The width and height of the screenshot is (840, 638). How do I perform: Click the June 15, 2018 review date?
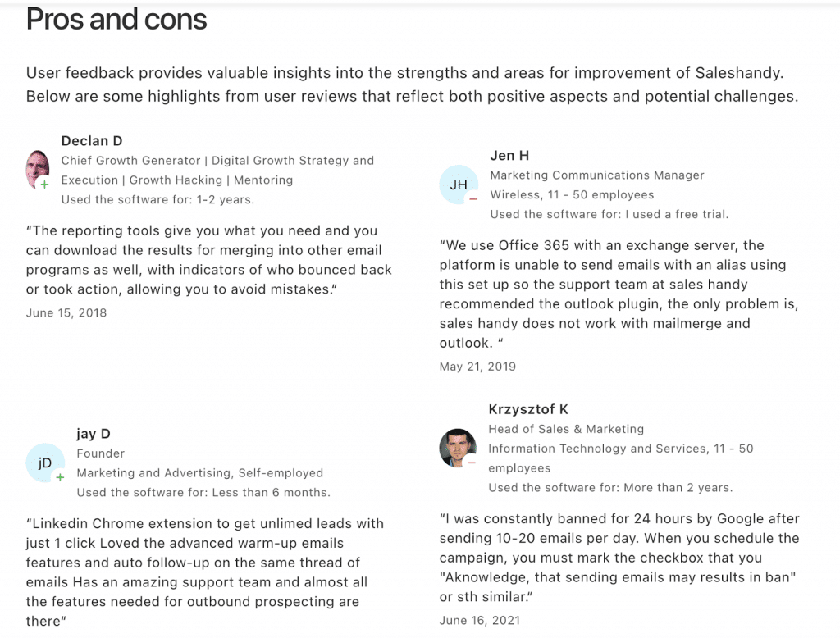66,312
